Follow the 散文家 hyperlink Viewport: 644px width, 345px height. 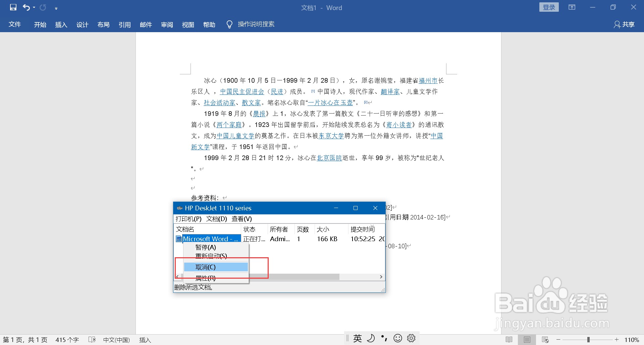click(252, 103)
